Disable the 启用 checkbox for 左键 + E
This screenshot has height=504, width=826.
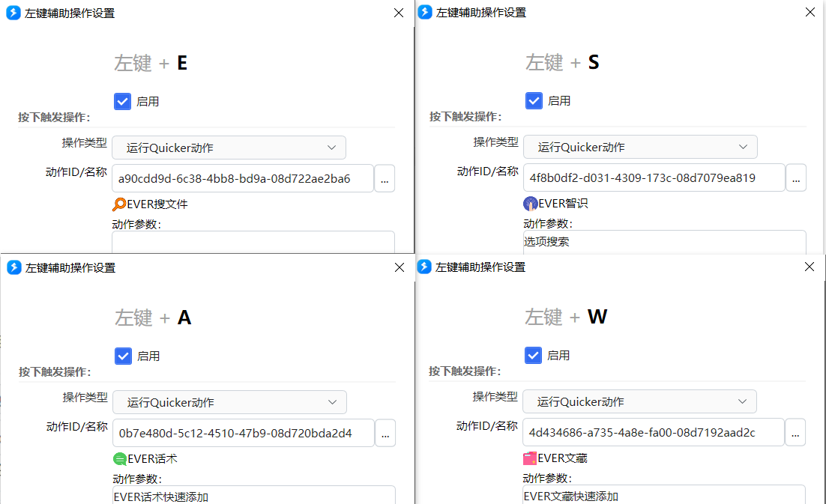point(123,102)
